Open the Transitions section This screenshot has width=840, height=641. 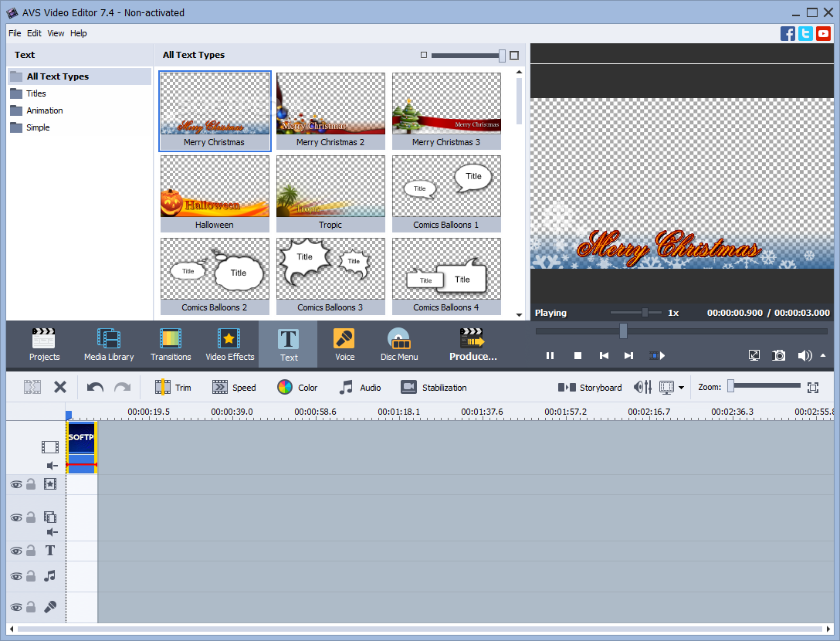coord(171,344)
